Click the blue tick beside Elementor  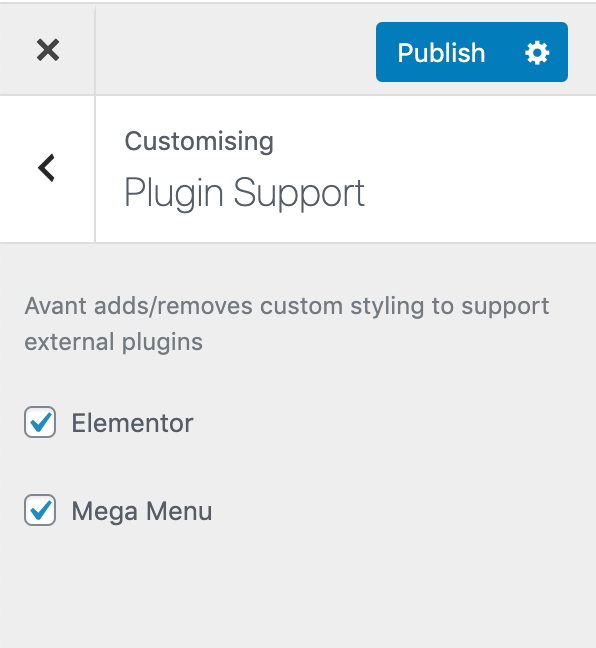tap(40, 422)
